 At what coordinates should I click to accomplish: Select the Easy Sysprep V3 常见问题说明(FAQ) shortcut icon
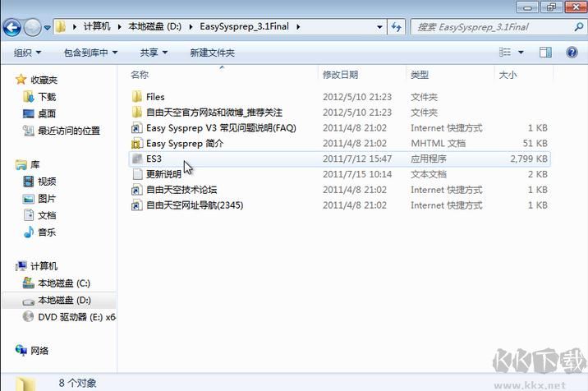click(x=137, y=128)
